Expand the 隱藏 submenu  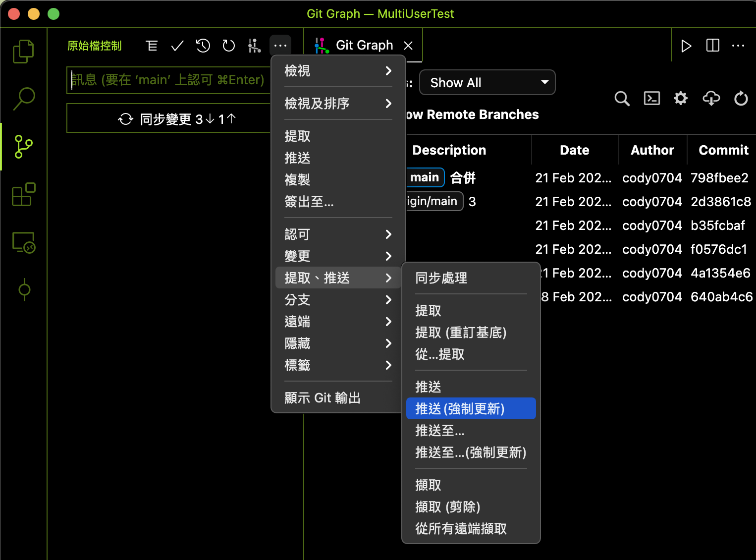click(338, 343)
